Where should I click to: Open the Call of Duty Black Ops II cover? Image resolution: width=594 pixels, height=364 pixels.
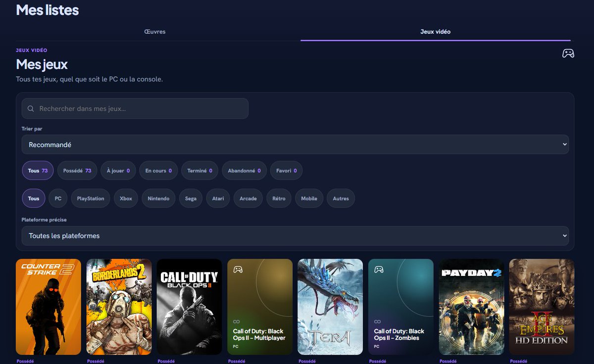189,307
